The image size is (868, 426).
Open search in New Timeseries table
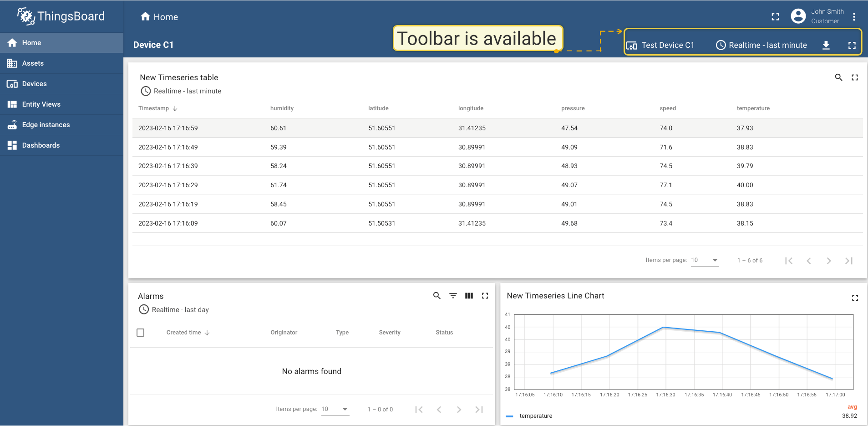[838, 77]
